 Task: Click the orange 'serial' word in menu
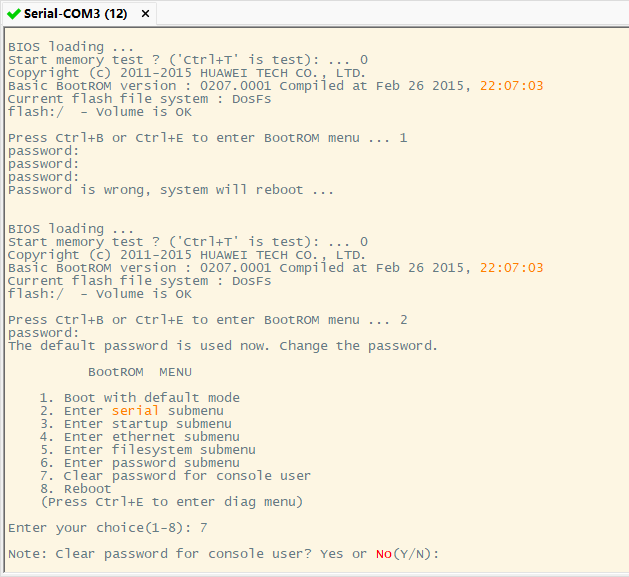pos(135,411)
